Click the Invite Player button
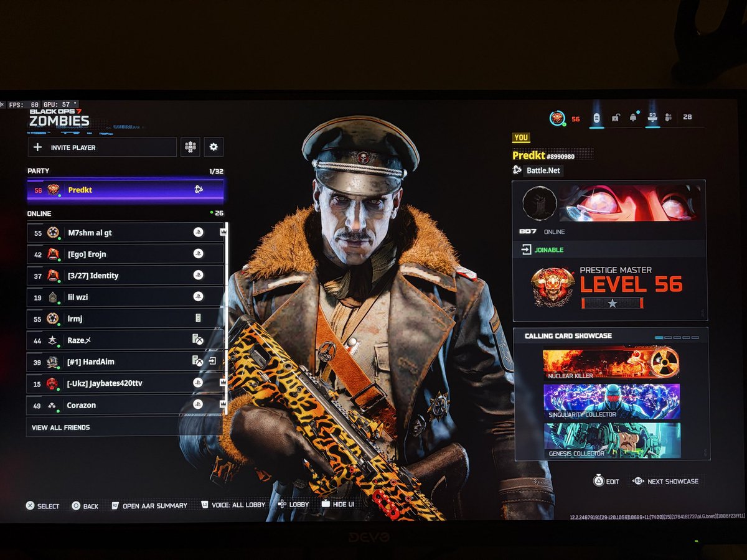Image resolution: width=747 pixels, height=560 pixels. pyautogui.click(x=102, y=147)
